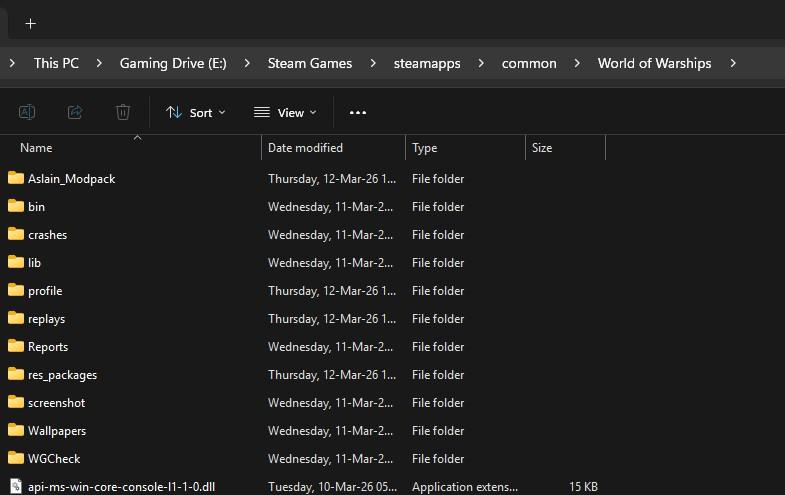
Task: Select the res_packages folder icon
Action: pos(16,374)
